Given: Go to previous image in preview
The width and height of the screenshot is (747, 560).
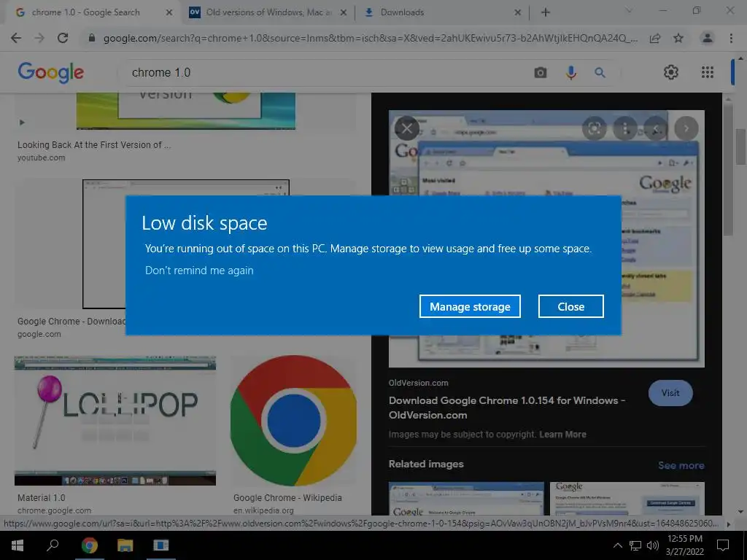Looking at the screenshot, I should click(656, 128).
